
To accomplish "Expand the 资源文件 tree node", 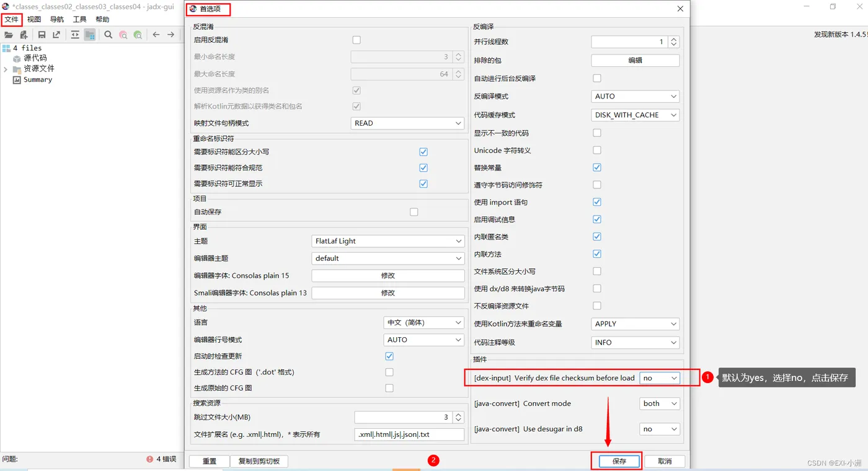I will click(x=6, y=69).
